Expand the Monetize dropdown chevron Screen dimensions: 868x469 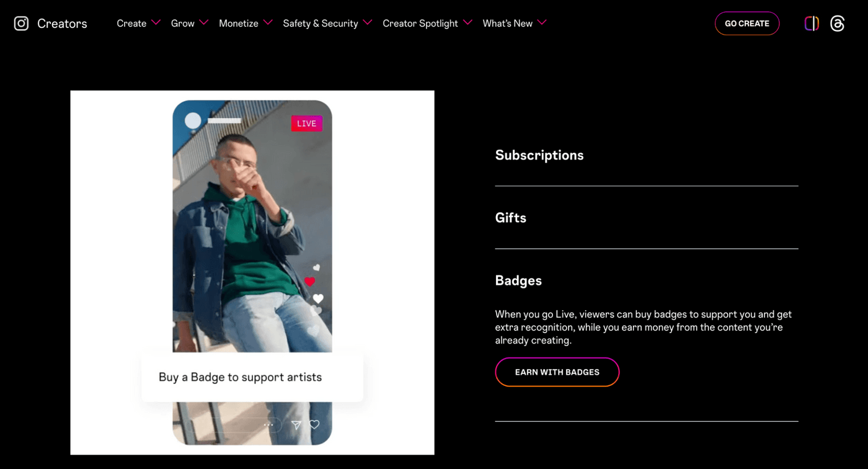[268, 23]
